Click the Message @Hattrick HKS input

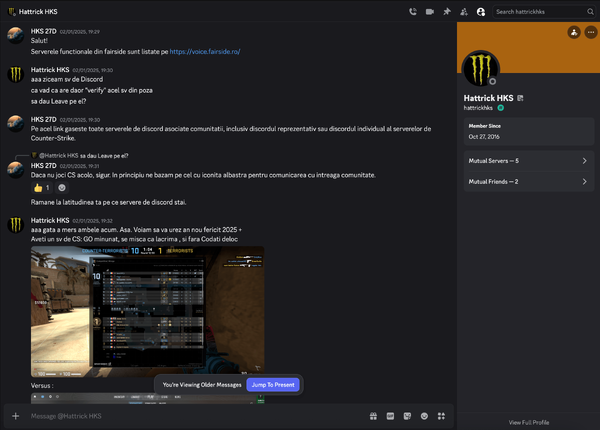(195, 416)
